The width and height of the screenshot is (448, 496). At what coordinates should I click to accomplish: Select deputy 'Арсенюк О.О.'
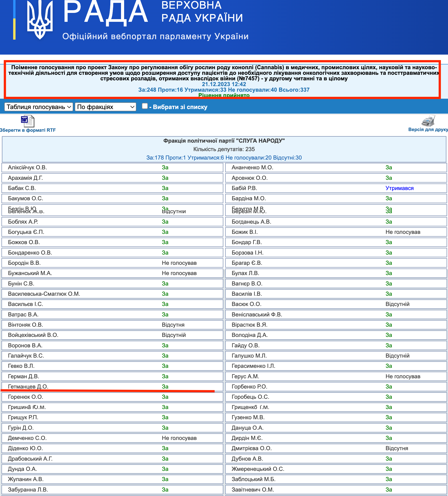pyautogui.click(x=250, y=178)
